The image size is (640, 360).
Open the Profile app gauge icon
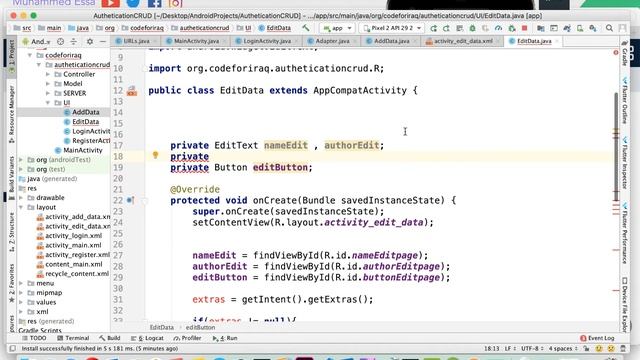498,28
